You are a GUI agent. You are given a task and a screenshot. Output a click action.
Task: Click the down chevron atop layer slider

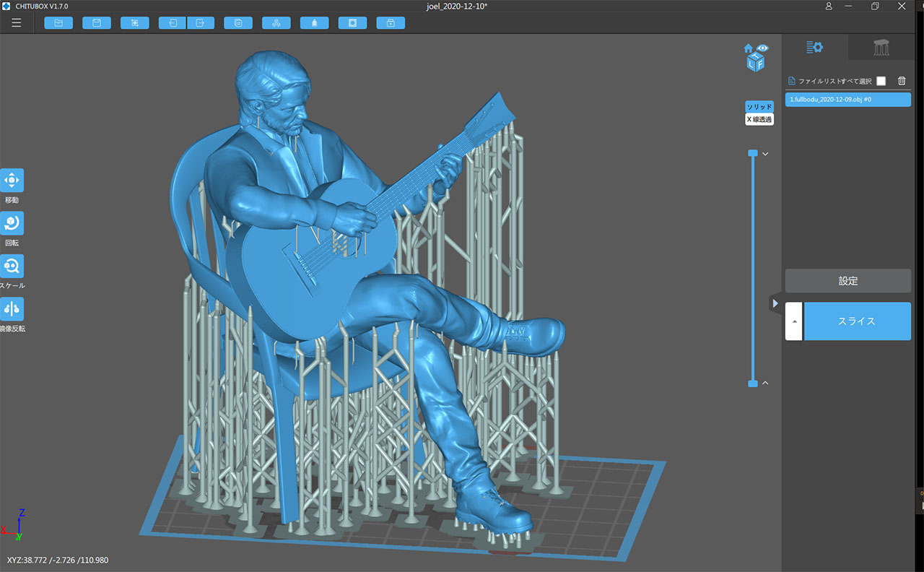[765, 154]
